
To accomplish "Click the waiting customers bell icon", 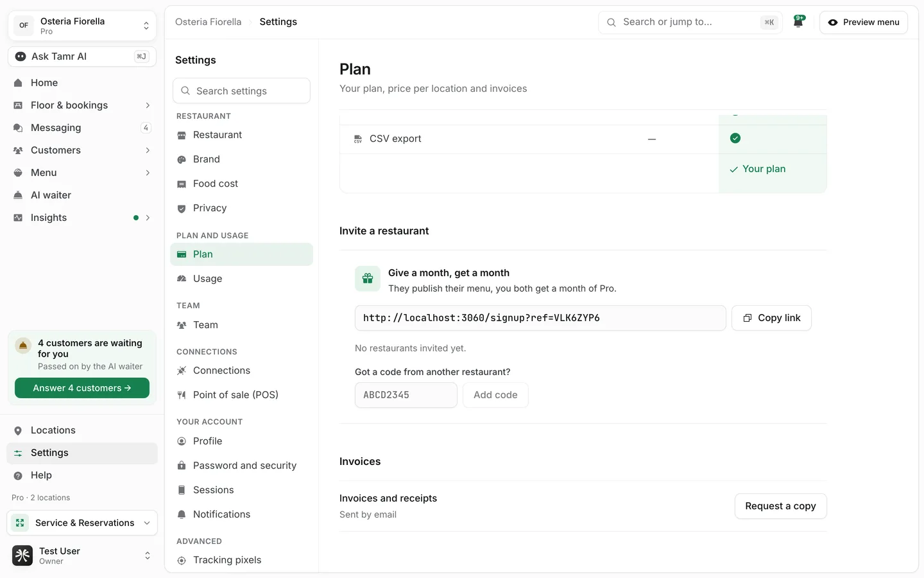I will (23, 346).
